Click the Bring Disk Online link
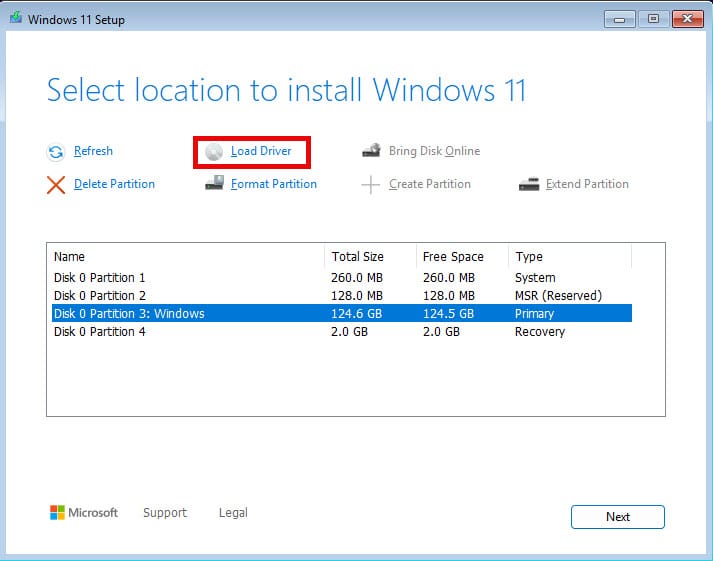The height and width of the screenshot is (561, 713). (x=434, y=151)
